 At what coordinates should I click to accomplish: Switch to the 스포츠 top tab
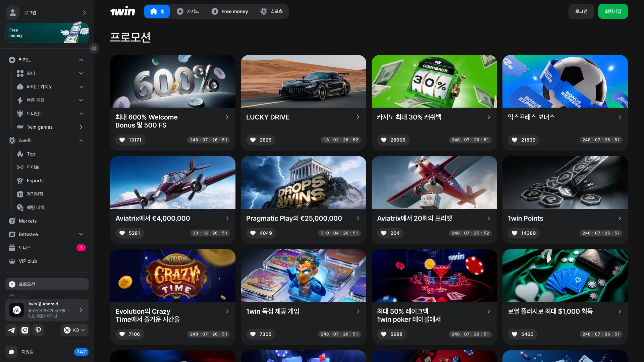pos(272,11)
